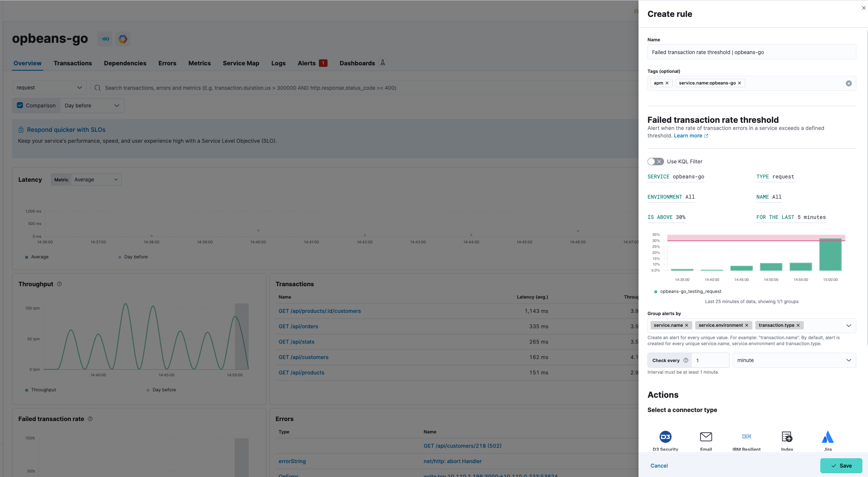Screen dimensions: 868x477
Task: Remove the apm tag
Action: 667,83
